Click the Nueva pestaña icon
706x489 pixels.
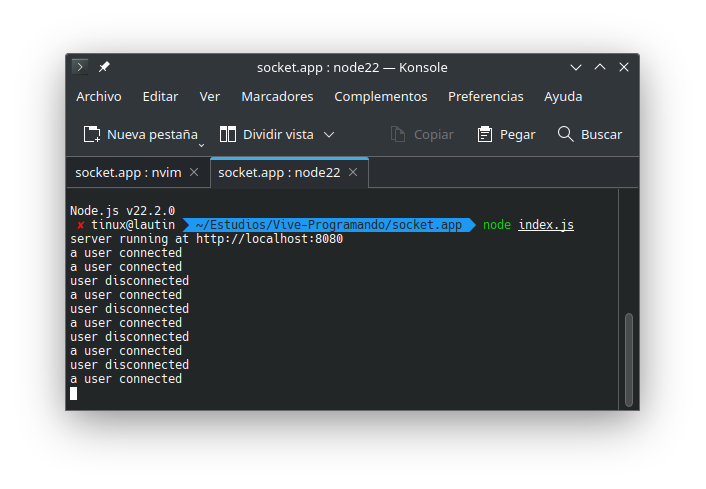click(92, 134)
